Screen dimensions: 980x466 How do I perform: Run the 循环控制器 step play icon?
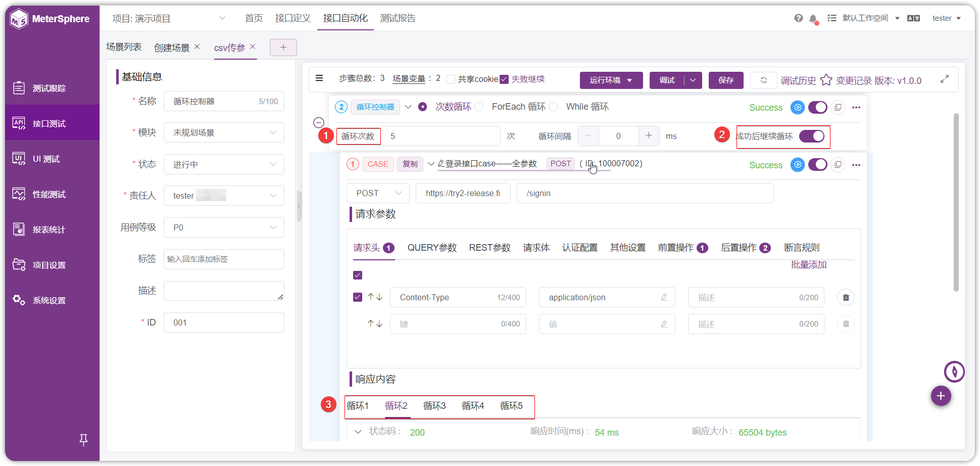(x=798, y=107)
